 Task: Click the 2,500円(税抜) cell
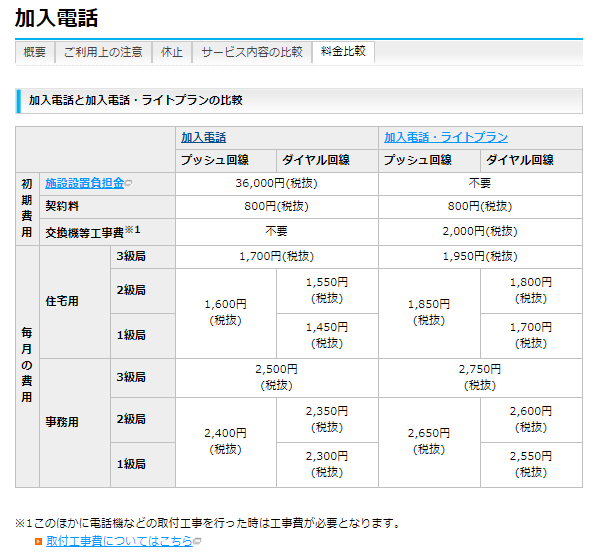click(277, 377)
